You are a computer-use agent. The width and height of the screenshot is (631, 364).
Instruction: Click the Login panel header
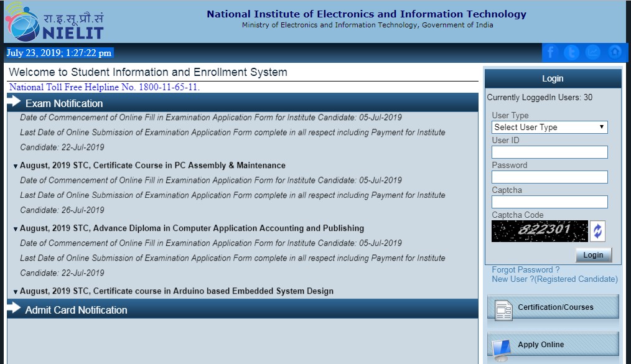tap(553, 78)
